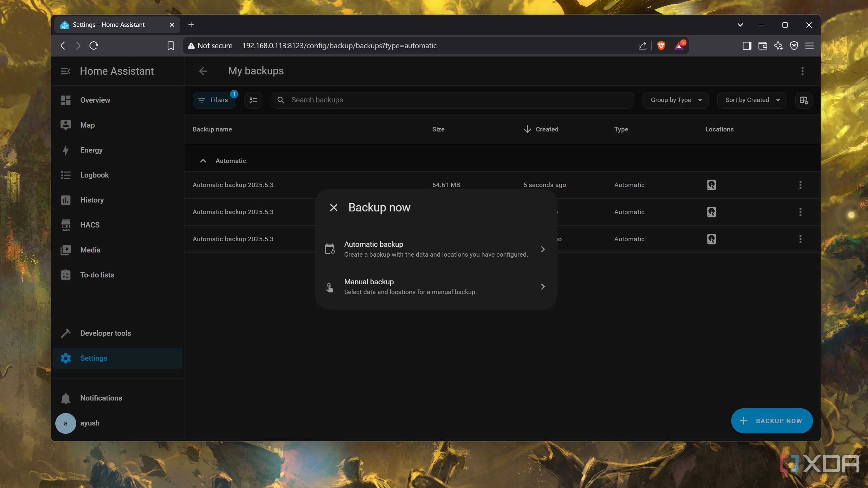This screenshot has width=868, height=488.
Task: Open a new browser tab
Action: point(191,25)
